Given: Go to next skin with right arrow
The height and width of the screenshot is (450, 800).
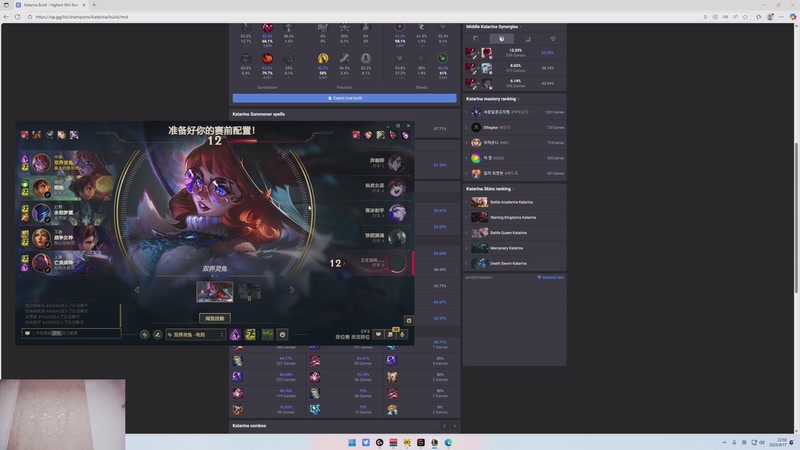Looking at the screenshot, I should click(292, 290).
